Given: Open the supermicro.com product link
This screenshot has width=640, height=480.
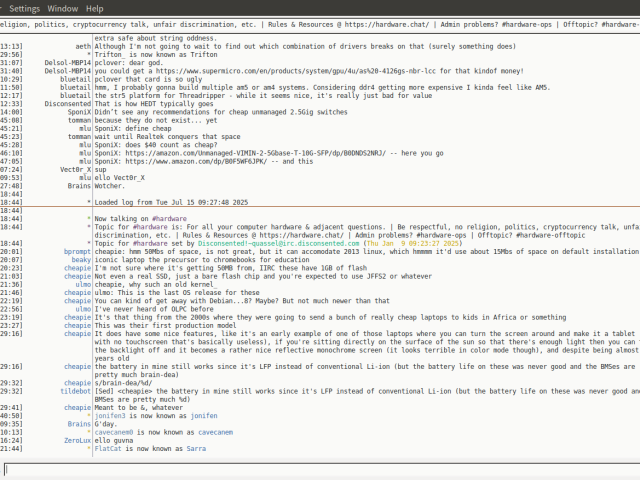Looking at the screenshot, I should pyautogui.click(x=296, y=71).
